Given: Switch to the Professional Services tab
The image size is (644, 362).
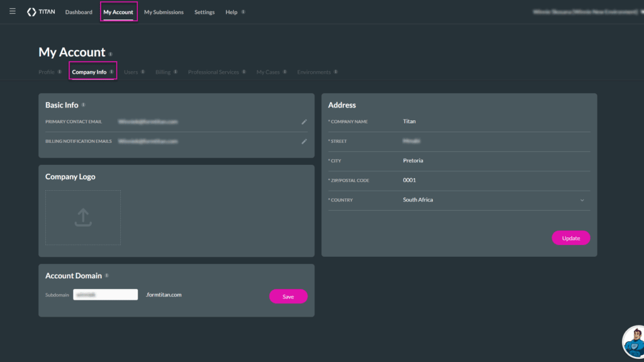Looking at the screenshot, I should click(213, 72).
